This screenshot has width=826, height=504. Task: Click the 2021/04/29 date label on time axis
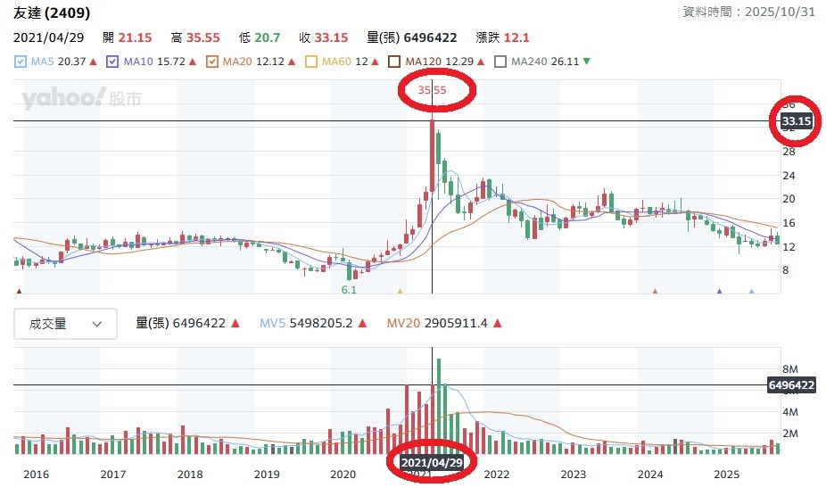(432, 462)
